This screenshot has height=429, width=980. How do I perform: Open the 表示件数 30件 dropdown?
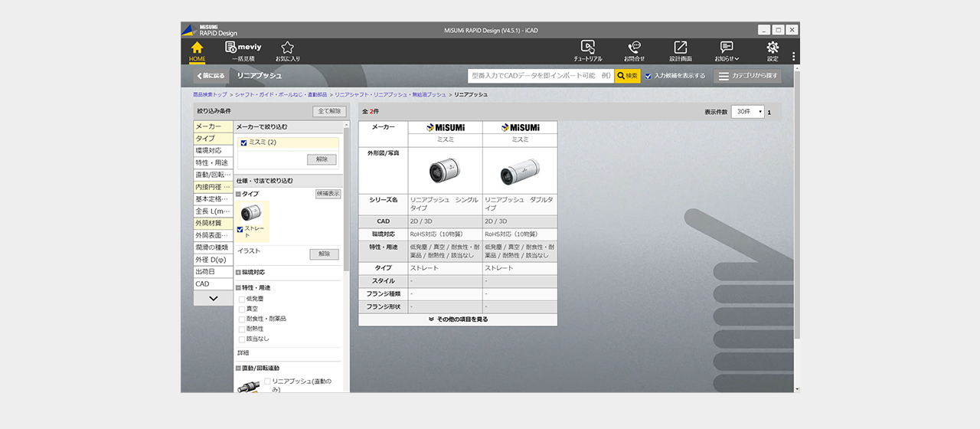coord(747,112)
